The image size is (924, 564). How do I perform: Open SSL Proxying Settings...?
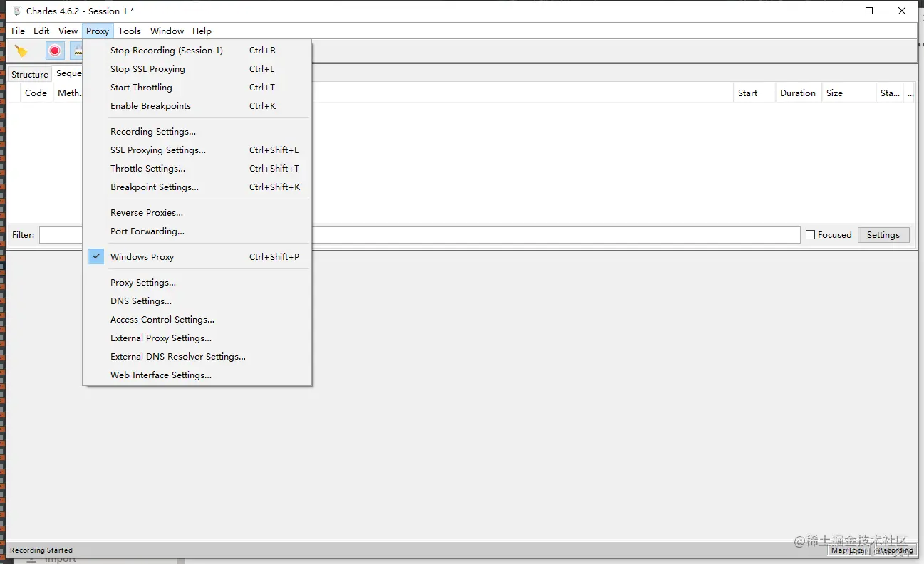[x=197, y=150]
